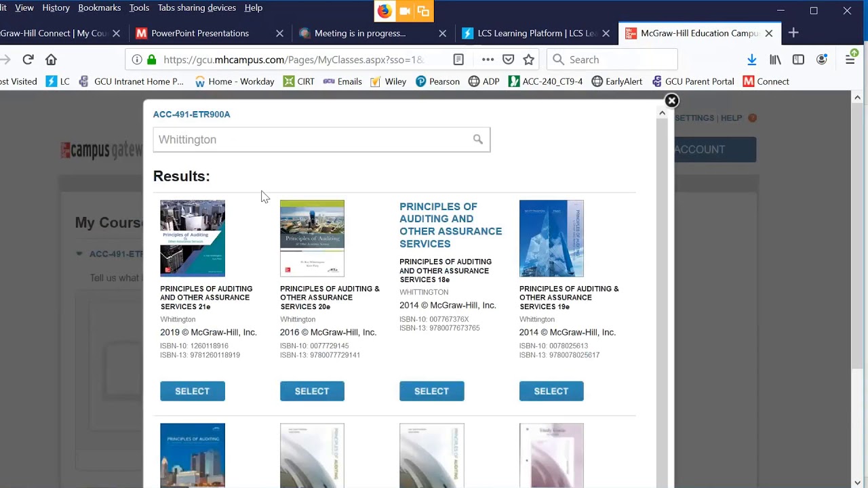Image resolution: width=868 pixels, height=488 pixels.
Task: Click the Firefox icon in sharing toolbar
Action: [384, 11]
